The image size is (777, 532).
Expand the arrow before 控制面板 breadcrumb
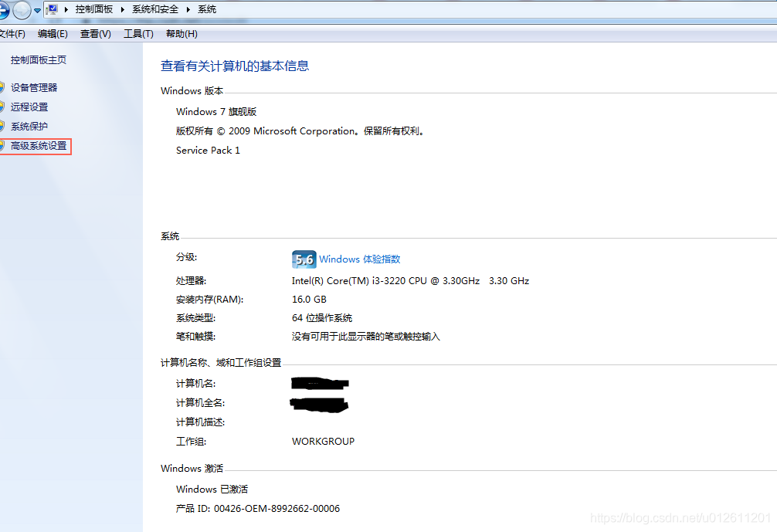(66, 9)
